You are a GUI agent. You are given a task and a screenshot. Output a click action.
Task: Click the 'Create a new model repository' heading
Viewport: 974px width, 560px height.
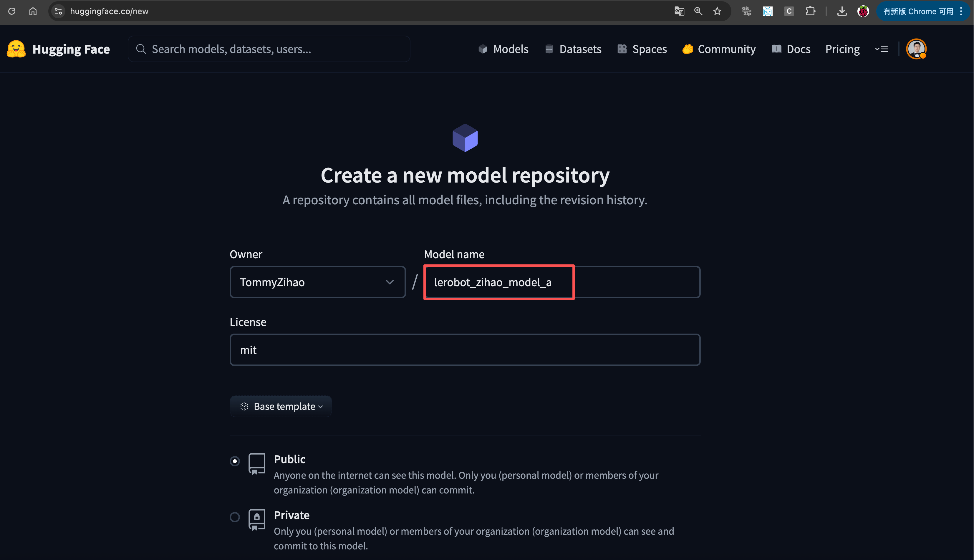pyautogui.click(x=465, y=175)
